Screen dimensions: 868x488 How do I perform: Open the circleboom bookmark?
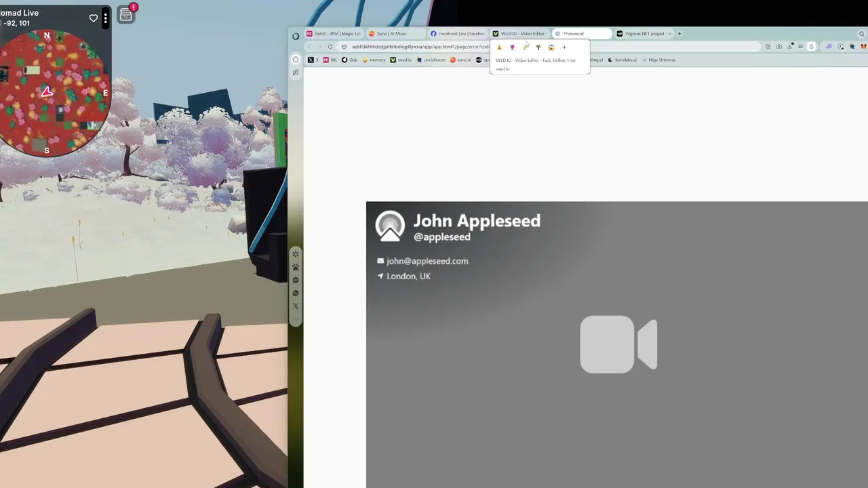coord(431,60)
